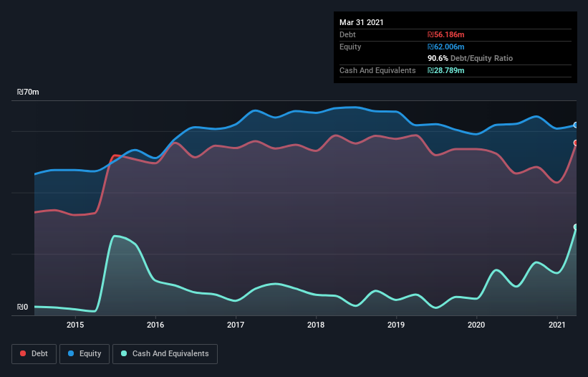Select the 2015 x-axis label
Viewport: 588px width, 377px height.
click(x=75, y=325)
